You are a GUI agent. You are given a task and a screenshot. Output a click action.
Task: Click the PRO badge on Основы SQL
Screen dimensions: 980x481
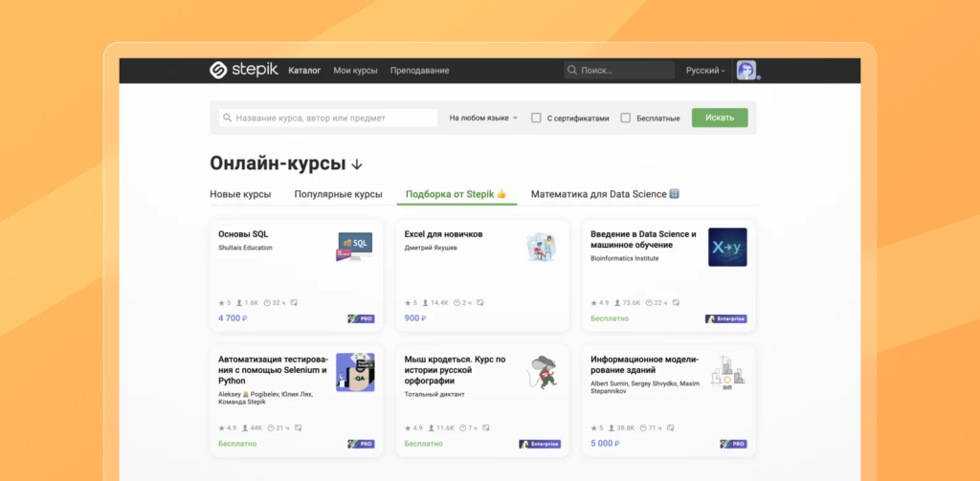(361, 318)
